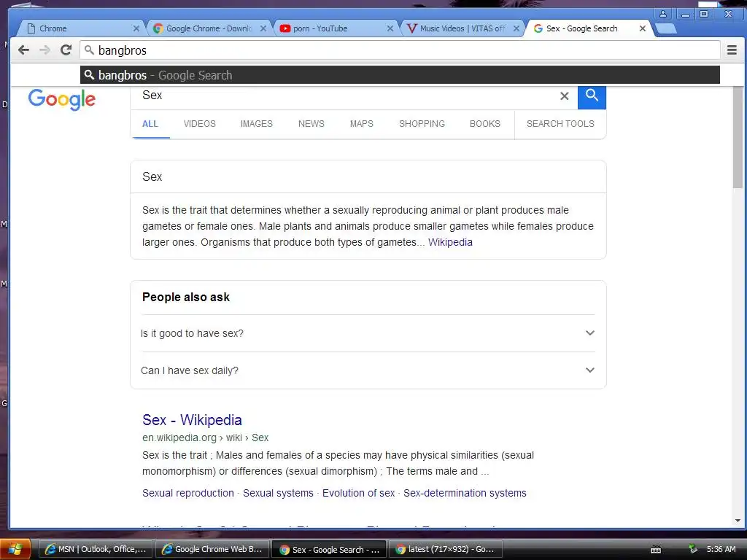The image size is (747, 560).
Task: Click the on-screen keyboard tray icon
Action: click(x=656, y=550)
